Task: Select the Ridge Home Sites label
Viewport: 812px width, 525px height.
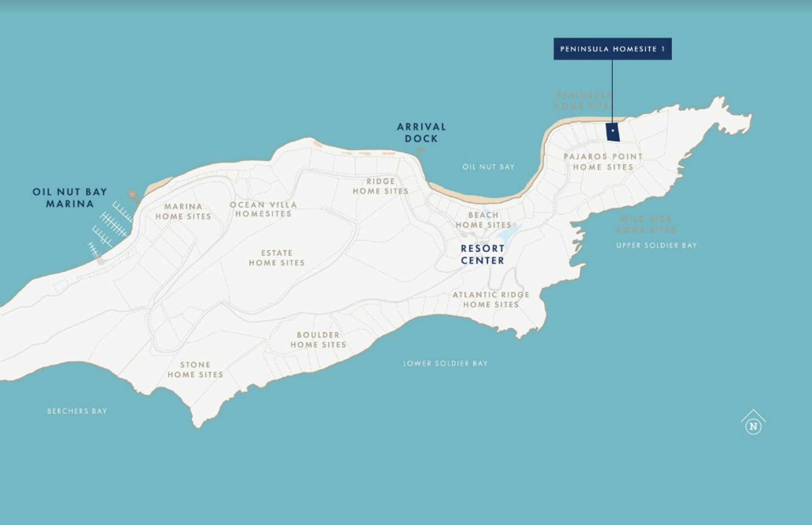Action: coord(381,186)
